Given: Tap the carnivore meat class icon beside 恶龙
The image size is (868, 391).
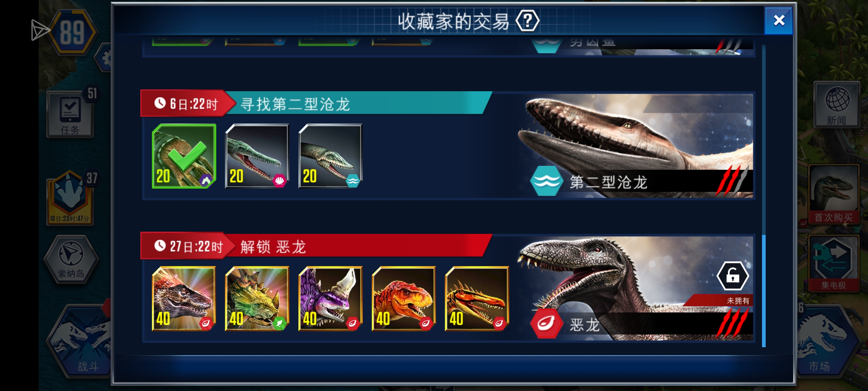Looking at the screenshot, I should coord(546,323).
